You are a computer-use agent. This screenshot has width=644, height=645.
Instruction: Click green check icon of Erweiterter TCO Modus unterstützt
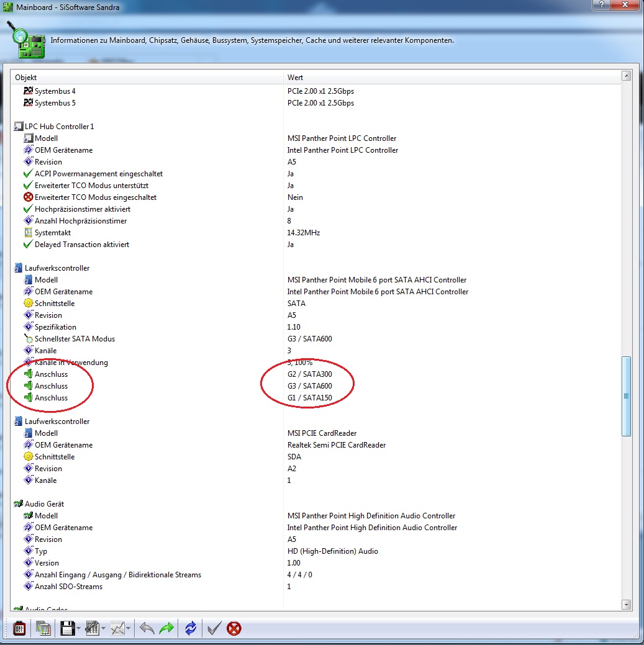click(x=28, y=185)
